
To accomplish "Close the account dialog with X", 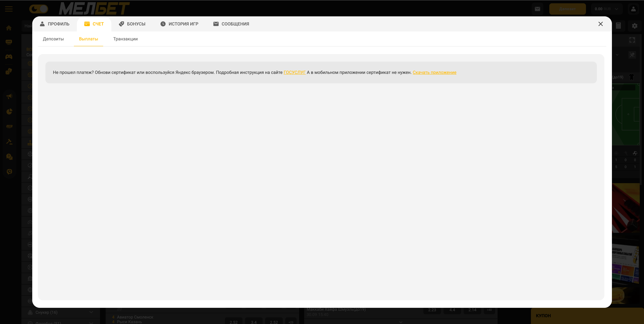I will click(600, 24).
